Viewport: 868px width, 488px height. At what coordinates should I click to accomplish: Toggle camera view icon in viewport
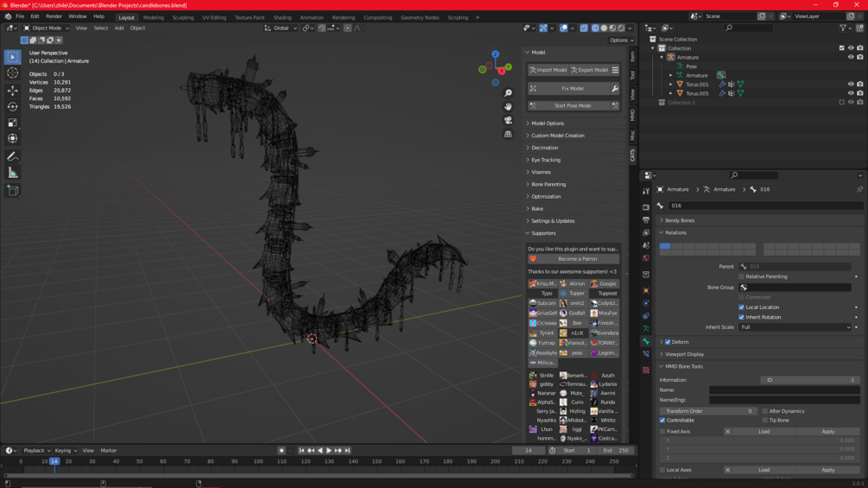(x=508, y=120)
